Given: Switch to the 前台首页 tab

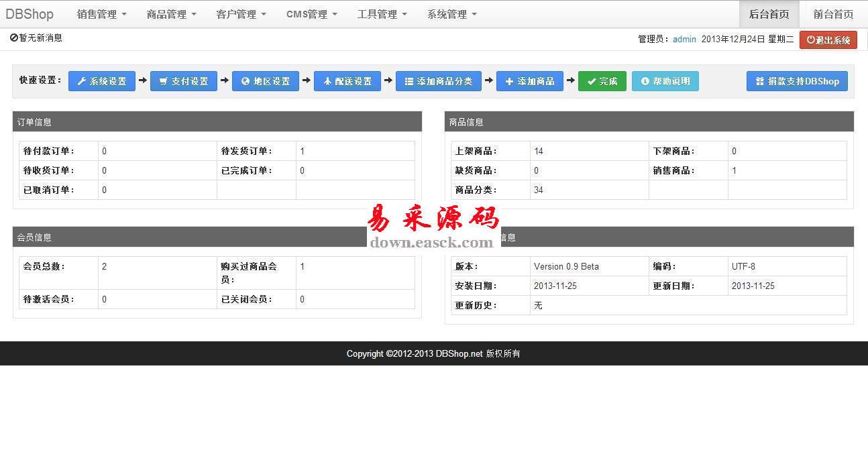Looking at the screenshot, I should point(833,14).
